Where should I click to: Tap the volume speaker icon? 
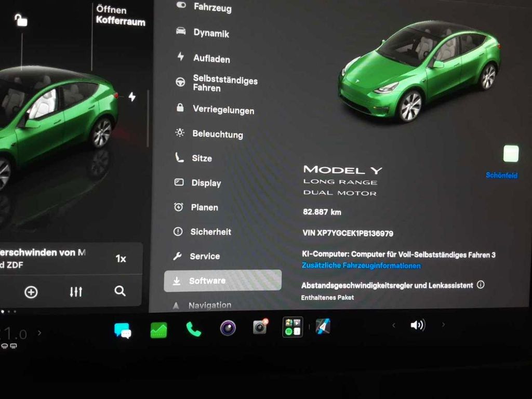click(x=418, y=325)
